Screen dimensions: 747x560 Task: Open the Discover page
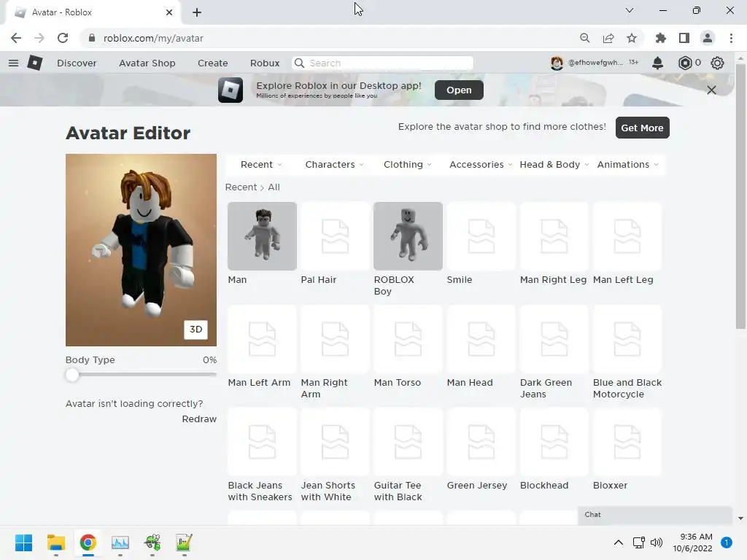[77, 63]
